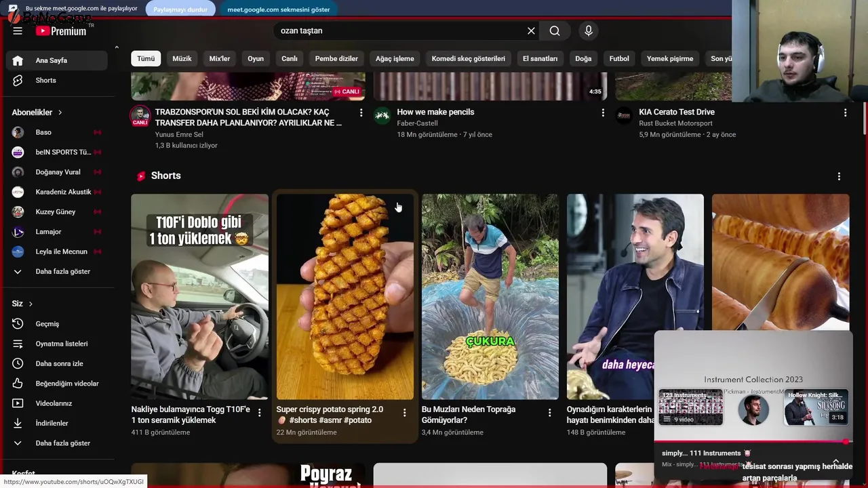Select the Futbol filter chip
Viewport: 868px width, 488px height.
point(619,59)
